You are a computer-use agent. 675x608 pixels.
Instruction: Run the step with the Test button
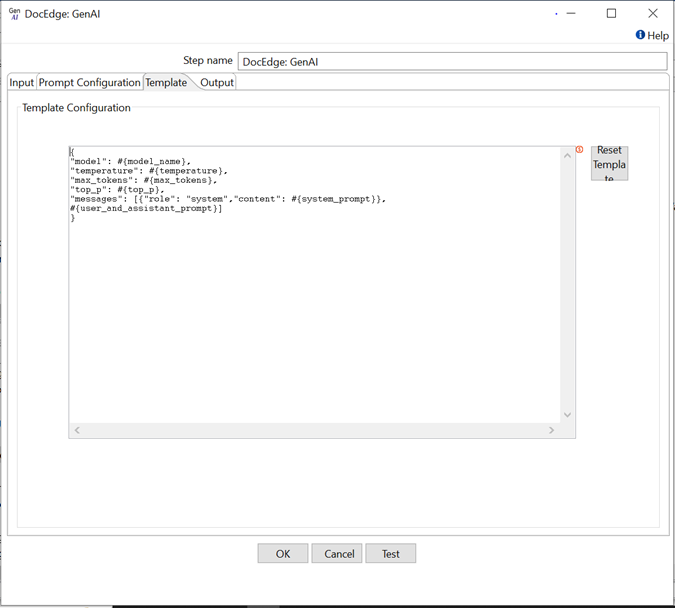(x=390, y=554)
